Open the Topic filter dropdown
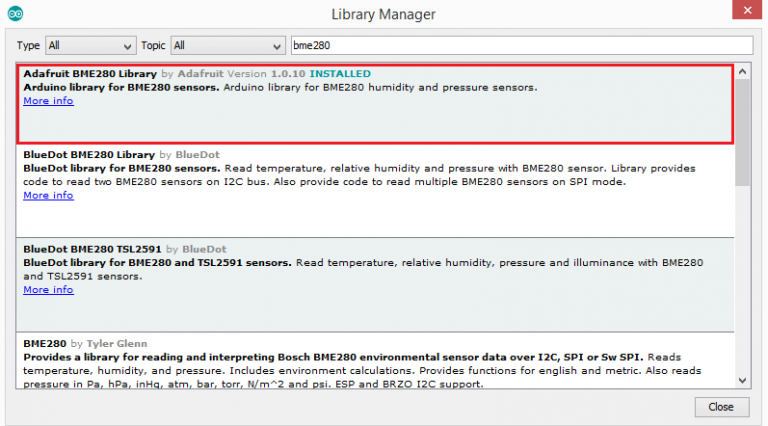The height and width of the screenshot is (426, 768). coord(227,46)
